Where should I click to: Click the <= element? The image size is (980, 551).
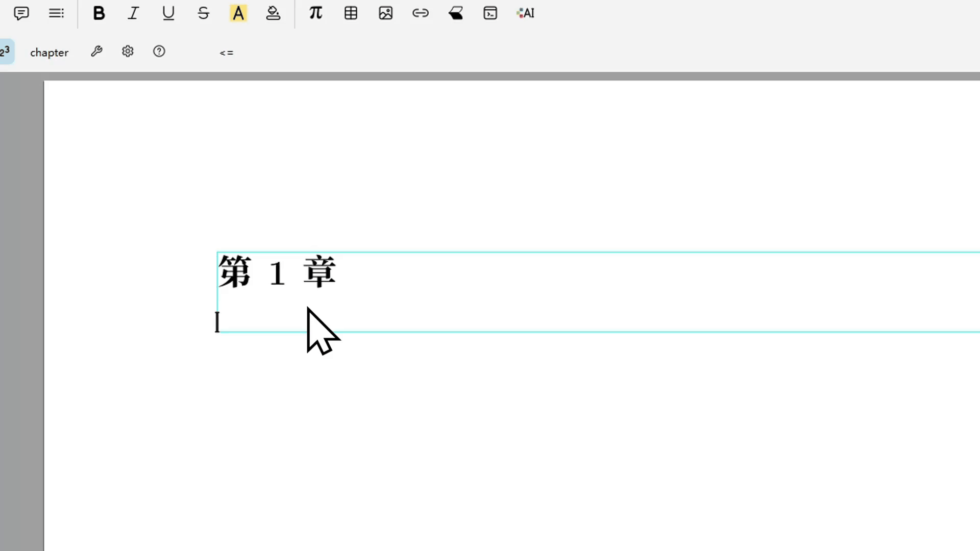tap(227, 53)
